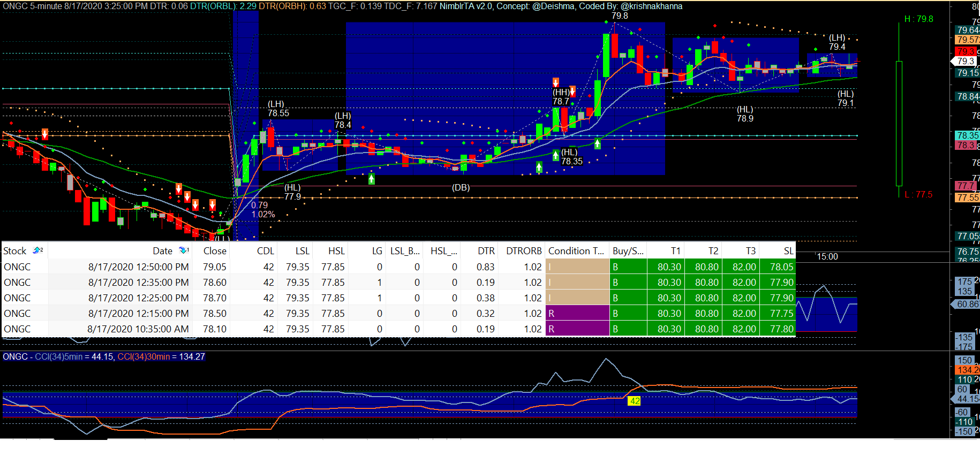This screenshot has height=456, width=980.
Task: Click the Condition T... column header
Action: click(576, 251)
